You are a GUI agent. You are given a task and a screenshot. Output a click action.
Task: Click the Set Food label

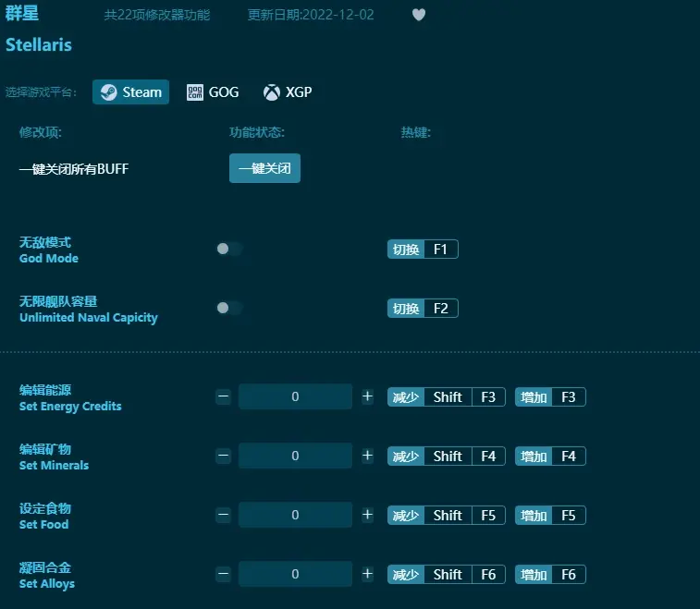coord(43,525)
